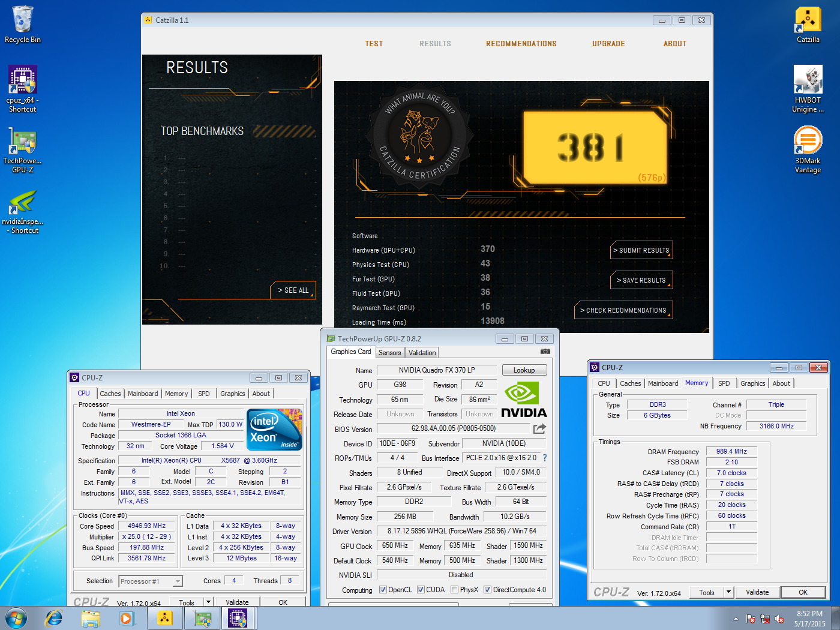The width and height of the screenshot is (840, 630).
Task: Click Validate button in left CPU-Z
Action: tap(237, 602)
